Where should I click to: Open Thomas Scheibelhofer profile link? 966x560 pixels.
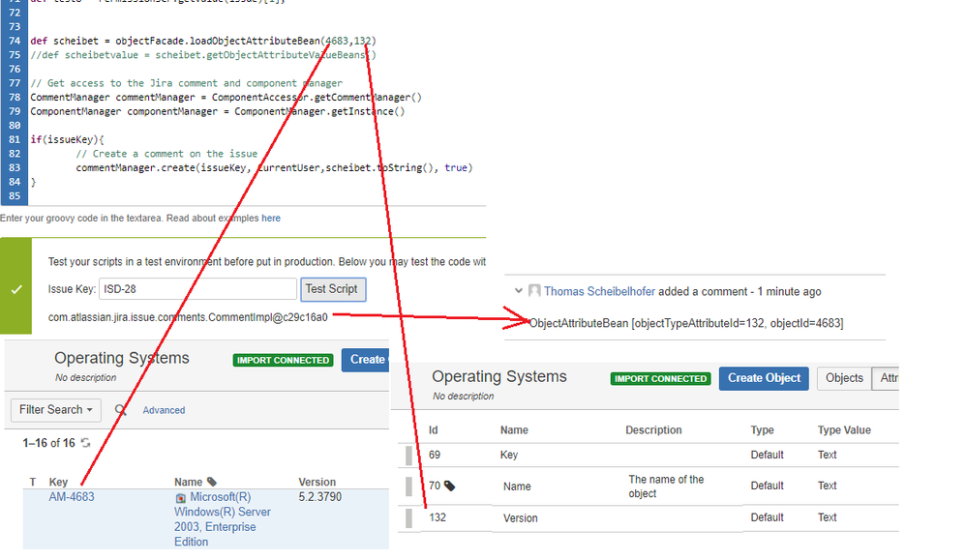click(x=599, y=291)
